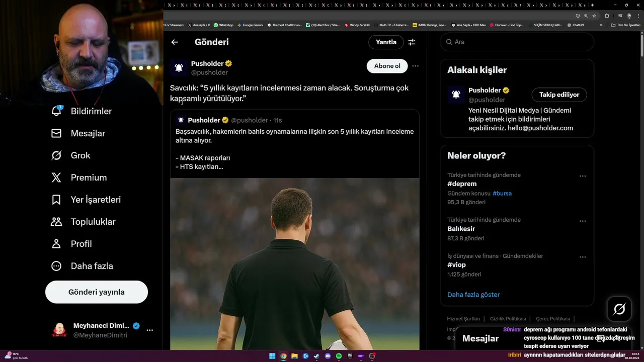Open Chrome from the taskbar
The height and width of the screenshot is (362, 644).
coord(283,356)
